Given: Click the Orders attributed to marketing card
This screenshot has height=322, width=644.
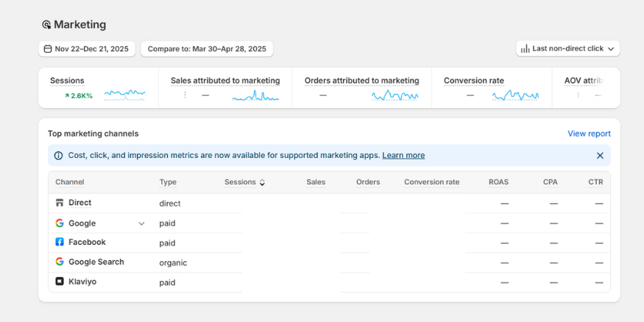Looking at the screenshot, I should coord(361,87).
